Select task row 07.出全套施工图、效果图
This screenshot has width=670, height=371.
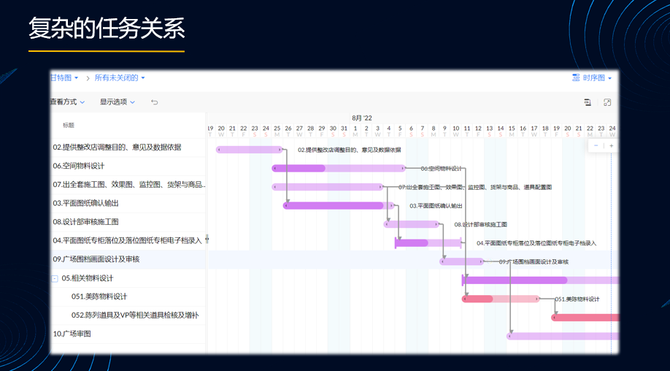coord(128,185)
